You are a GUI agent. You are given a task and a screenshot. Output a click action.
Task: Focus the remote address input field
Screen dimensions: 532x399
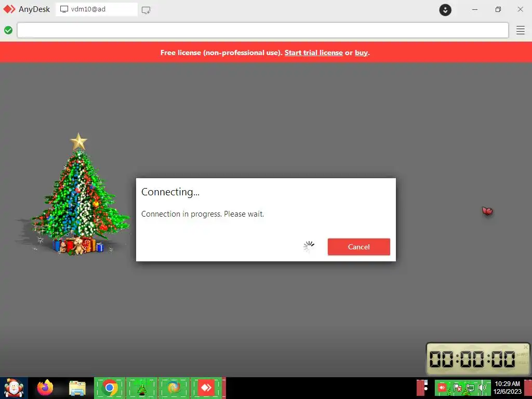[x=262, y=30]
